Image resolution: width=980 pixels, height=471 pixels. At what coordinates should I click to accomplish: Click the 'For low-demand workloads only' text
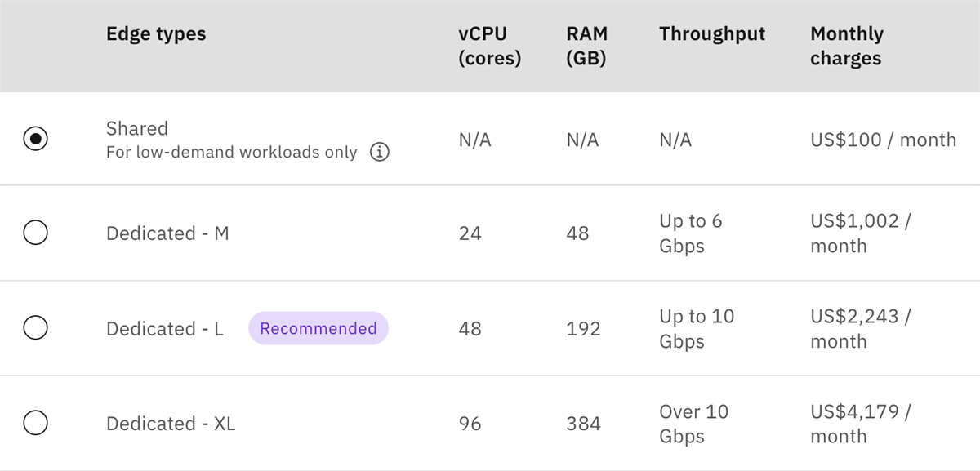pyautogui.click(x=232, y=153)
